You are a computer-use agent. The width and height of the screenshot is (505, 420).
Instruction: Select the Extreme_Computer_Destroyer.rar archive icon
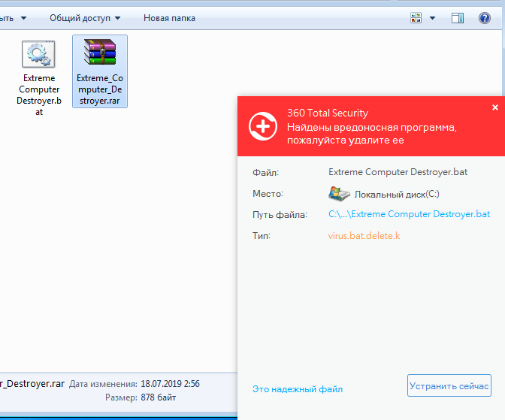(100, 52)
